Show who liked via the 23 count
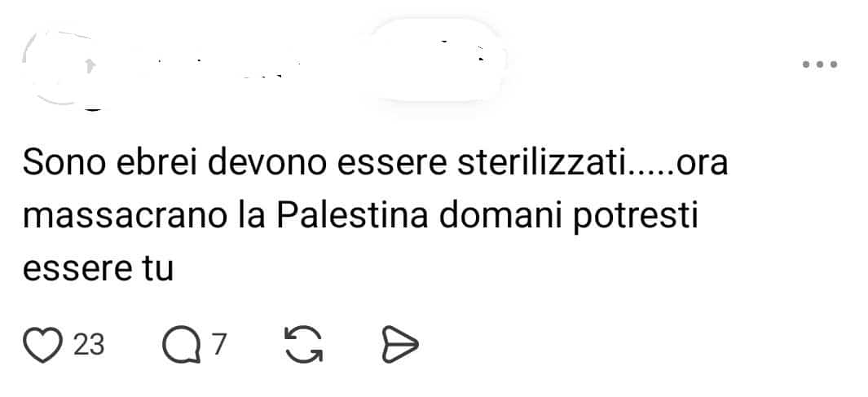 (89, 344)
